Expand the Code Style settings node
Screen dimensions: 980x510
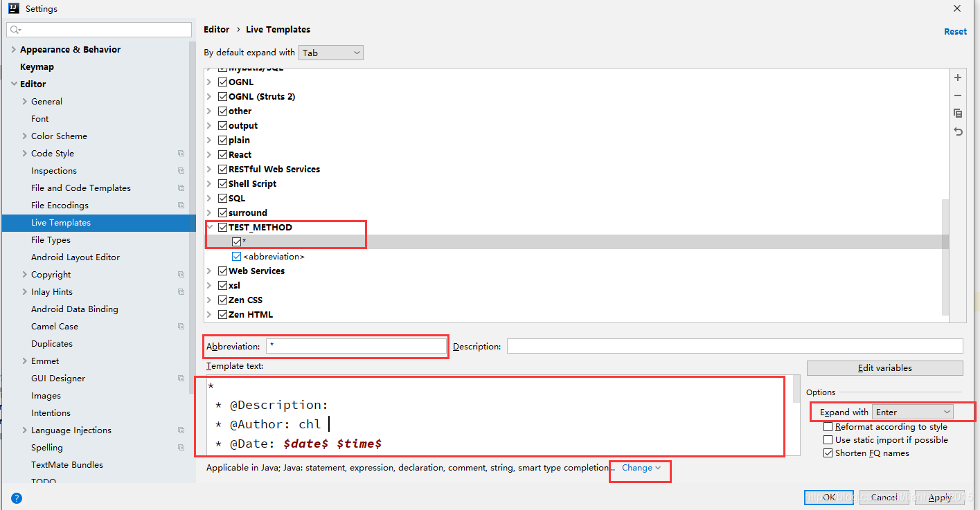[x=25, y=154]
